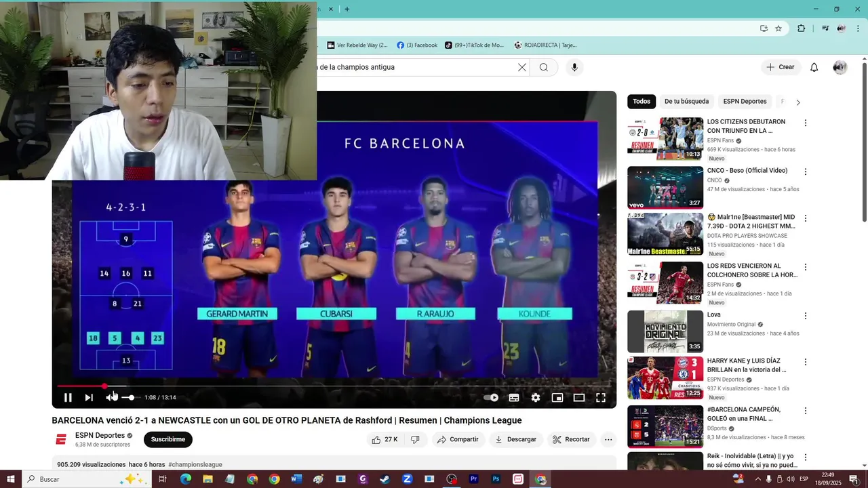Open more actions menu below video
Image resolution: width=868 pixels, height=488 pixels.
click(608, 439)
